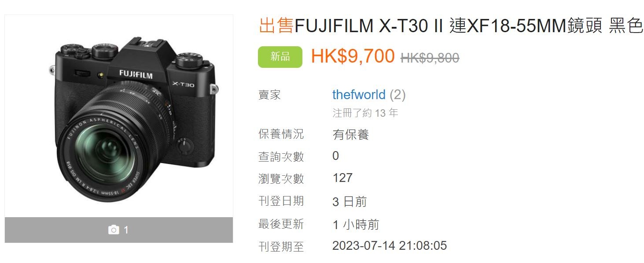Click the crossed-out HK$9,800 original price
This screenshot has width=644, height=263.
[x=430, y=58]
